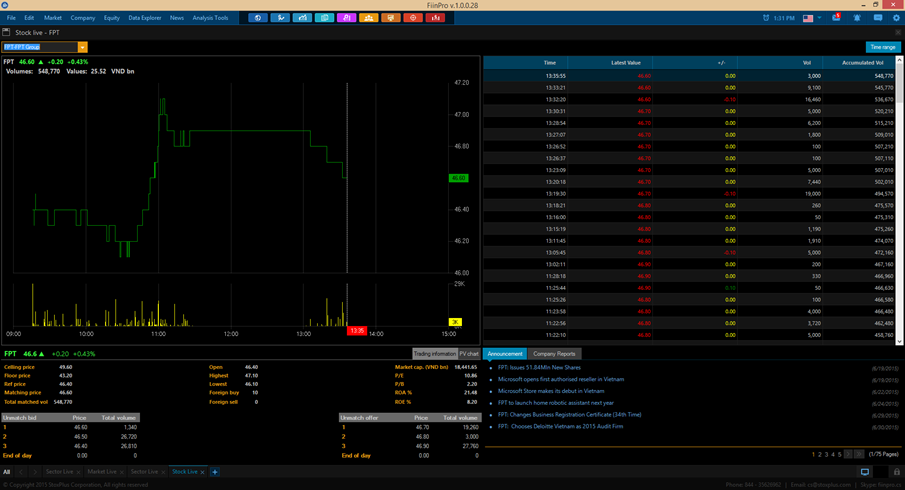The width and height of the screenshot is (905, 490).
Task: Open 'Microsoft Store makes its debut in Vietnam'
Action: [x=551, y=391]
